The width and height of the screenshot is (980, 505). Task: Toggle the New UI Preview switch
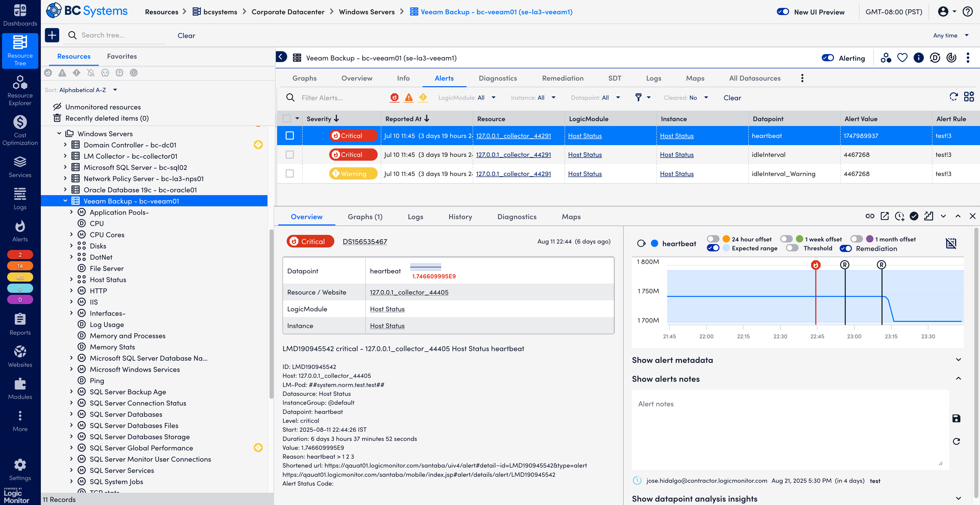coord(783,12)
